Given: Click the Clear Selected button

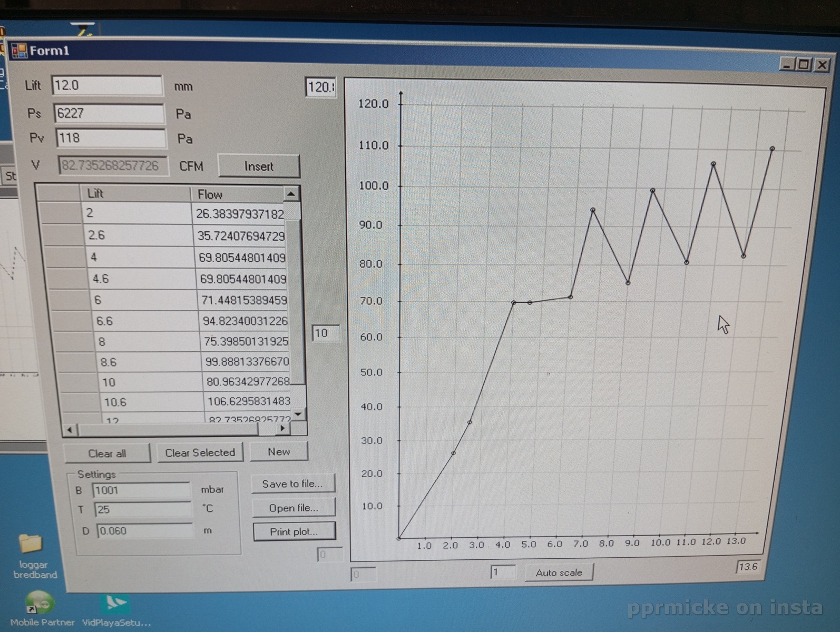Looking at the screenshot, I should point(200,453).
